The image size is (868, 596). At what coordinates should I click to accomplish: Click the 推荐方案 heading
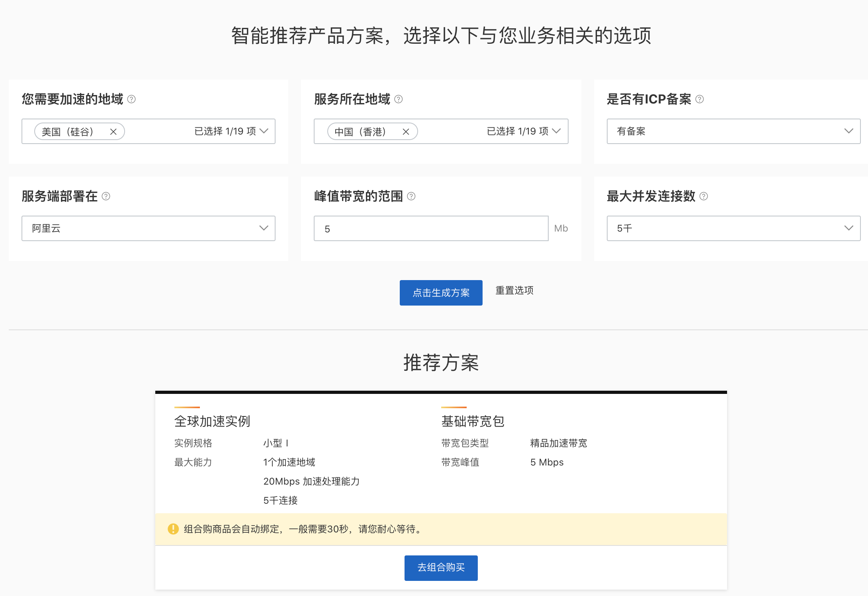coord(441,362)
